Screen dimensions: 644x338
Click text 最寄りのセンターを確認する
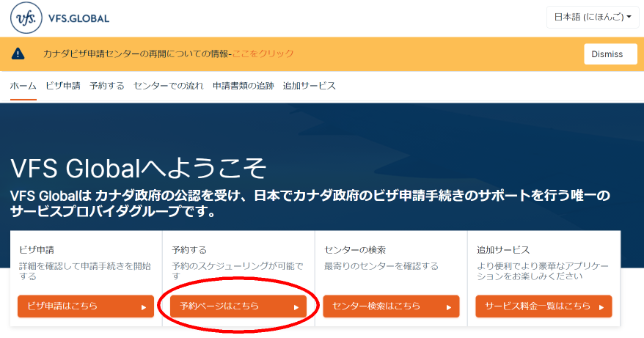click(x=381, y=266)
